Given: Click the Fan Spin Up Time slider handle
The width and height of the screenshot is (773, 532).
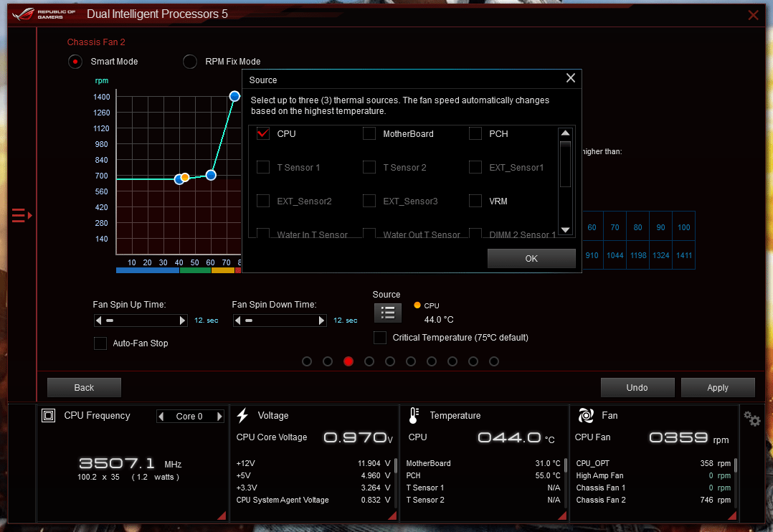Looking at the screenshot, I should [110, 320].
